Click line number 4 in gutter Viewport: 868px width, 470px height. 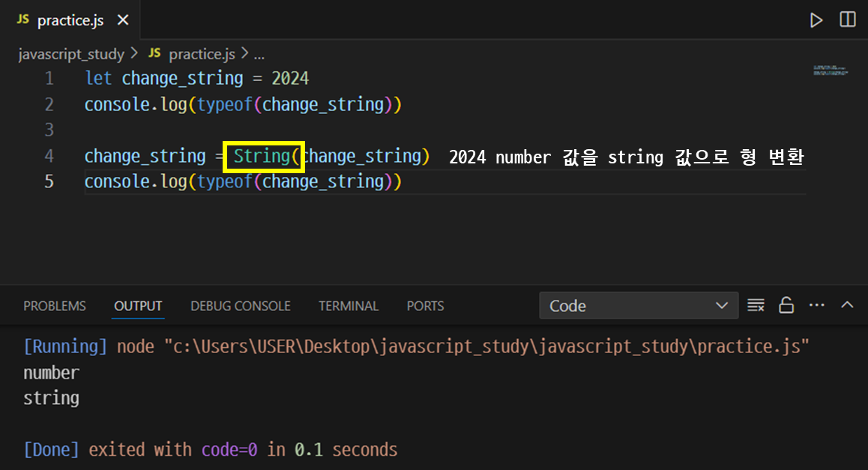tap(49, 156)
